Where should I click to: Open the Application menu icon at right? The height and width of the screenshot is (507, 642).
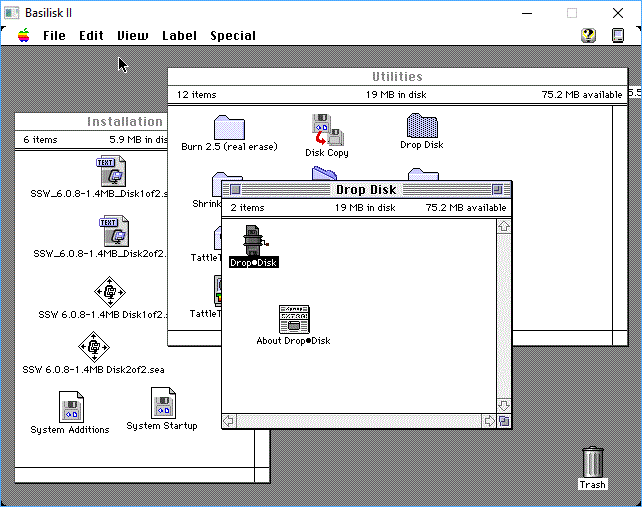[618, 35]
